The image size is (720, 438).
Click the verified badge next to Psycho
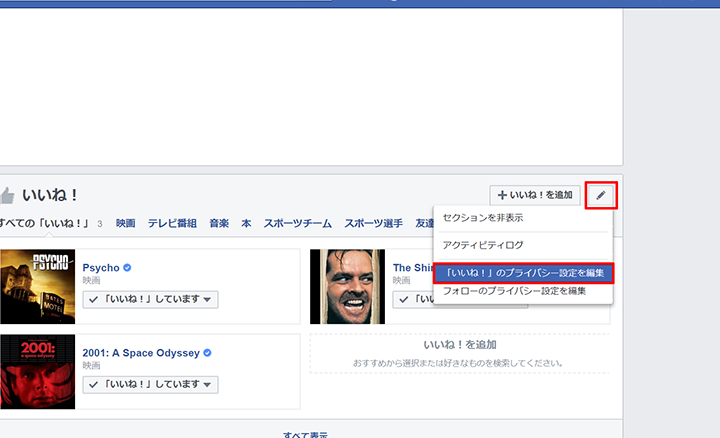128,268
